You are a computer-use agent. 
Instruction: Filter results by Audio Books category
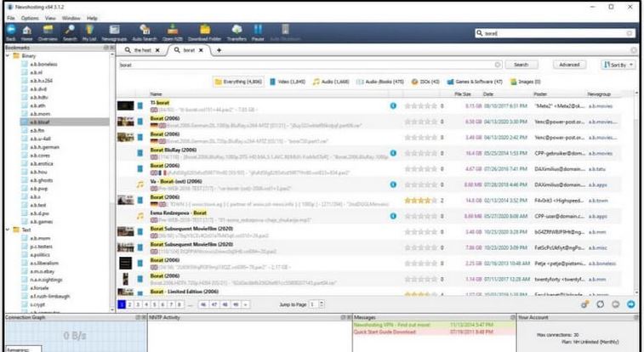coord(380,82)
